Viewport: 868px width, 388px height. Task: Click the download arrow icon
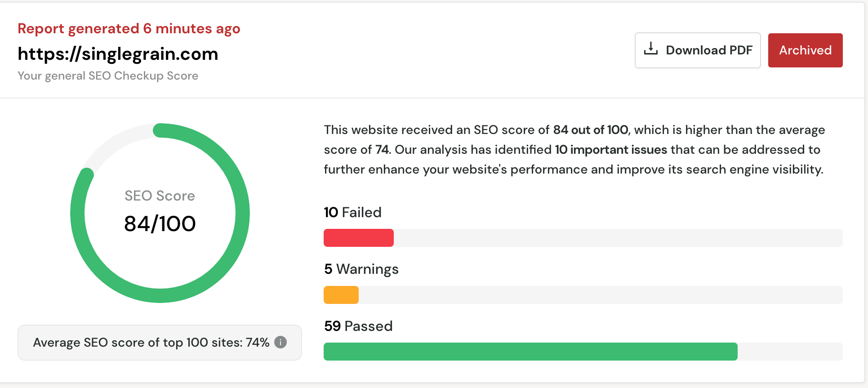point(650,49)
